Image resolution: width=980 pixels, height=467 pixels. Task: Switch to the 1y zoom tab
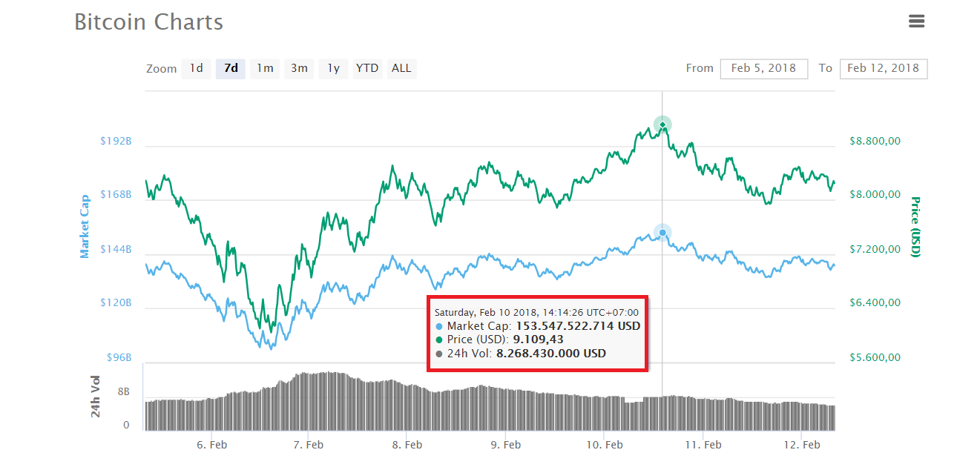pos(332,68)
